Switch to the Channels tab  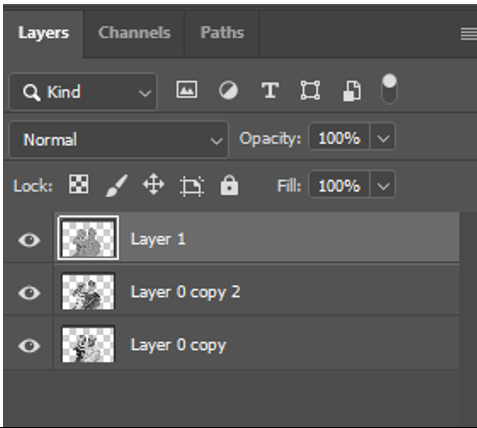(134, 33)
